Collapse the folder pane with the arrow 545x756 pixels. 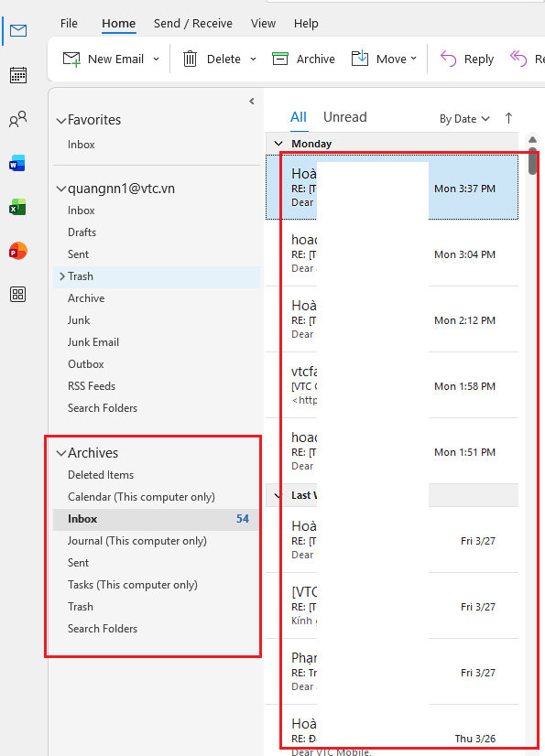[252, 101]
